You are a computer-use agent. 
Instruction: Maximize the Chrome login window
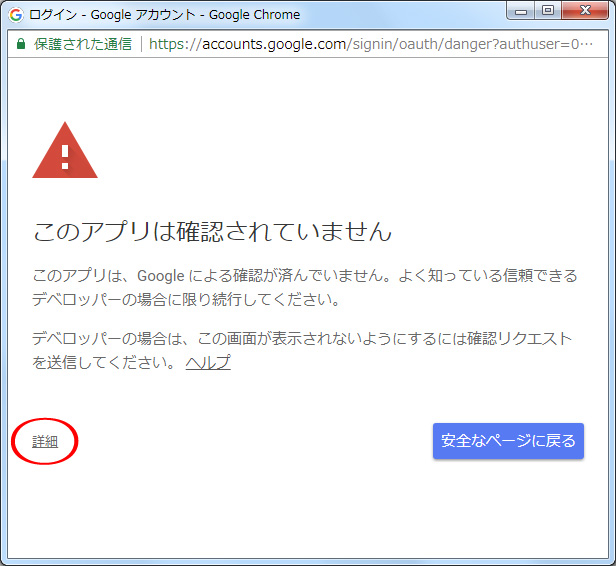[x=548, y=11]
